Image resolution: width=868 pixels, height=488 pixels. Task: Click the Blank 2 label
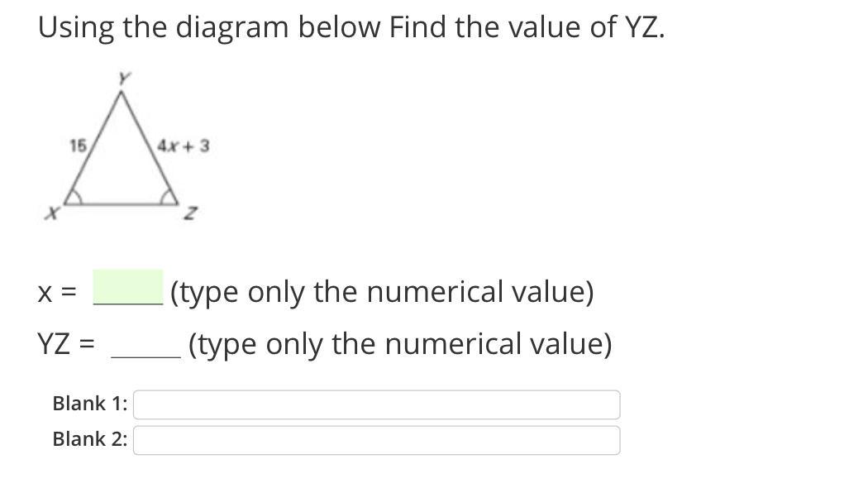click(89, 439)
